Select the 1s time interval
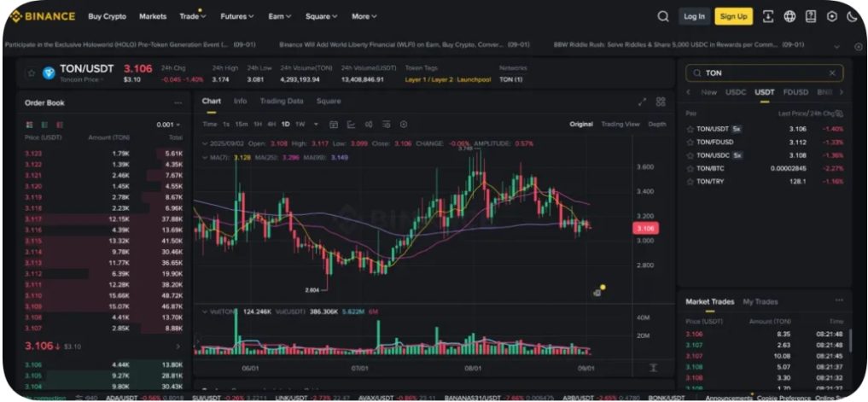Viewport: 868px width, 402px height. coord(226,124)
